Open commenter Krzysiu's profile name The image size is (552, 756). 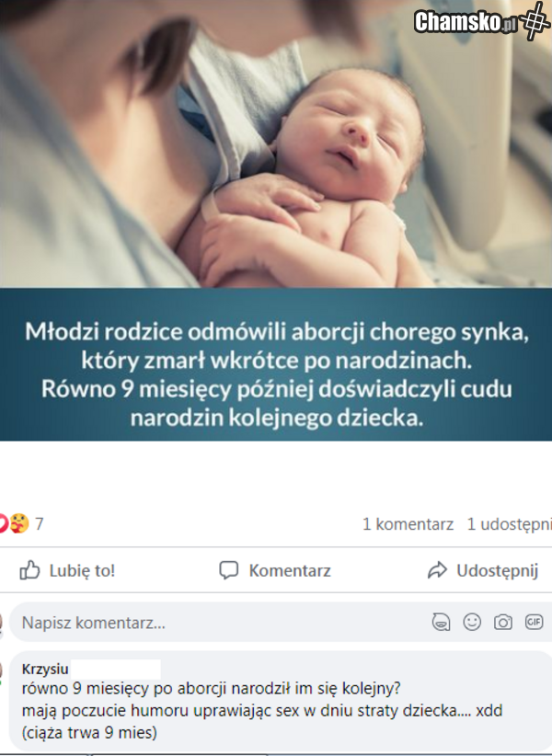45,670
